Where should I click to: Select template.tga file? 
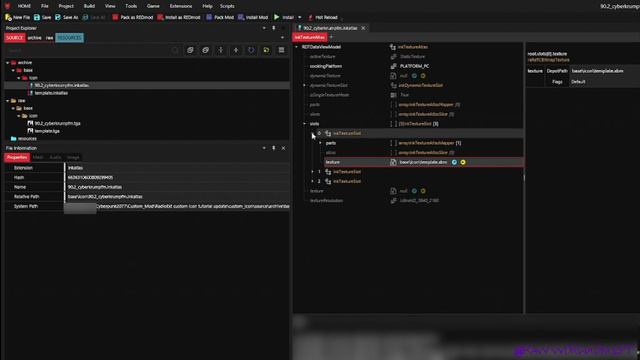pos(47,131)
